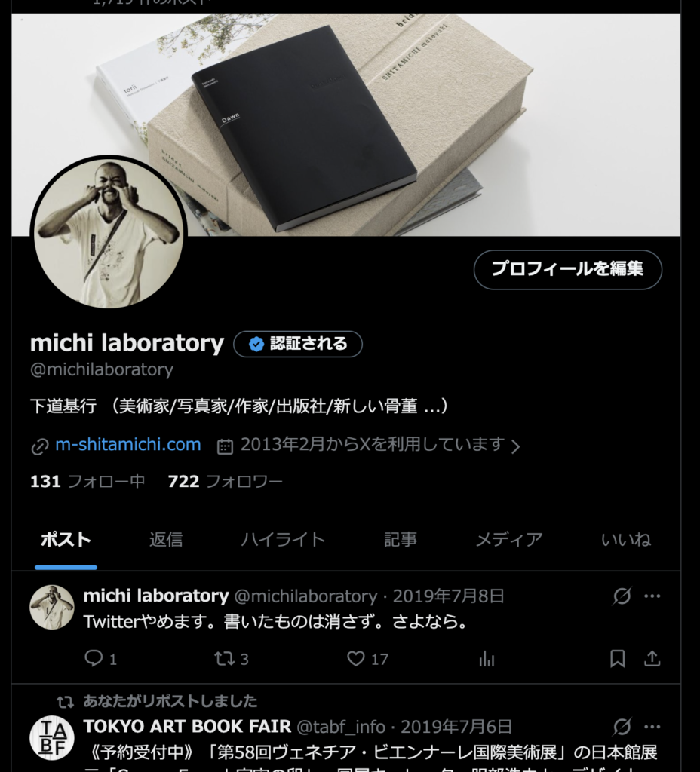700x772 pixels.
Task: Share the first post via upload icon
Action: (x=652, y=658)
